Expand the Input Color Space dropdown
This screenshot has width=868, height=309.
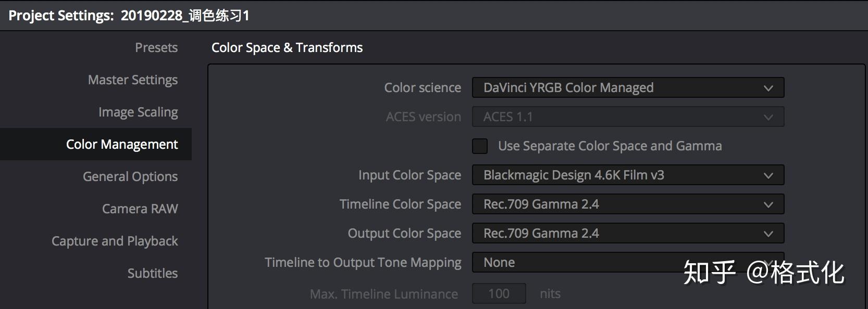tap(627, 175)
